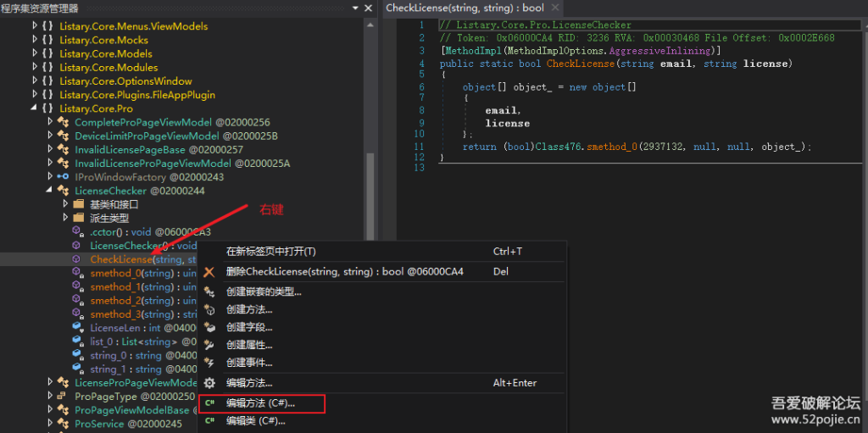868x433 pixels.
Task: Click the icon beside 创建嵌套的类型
Action: click(x=209, y=291)
